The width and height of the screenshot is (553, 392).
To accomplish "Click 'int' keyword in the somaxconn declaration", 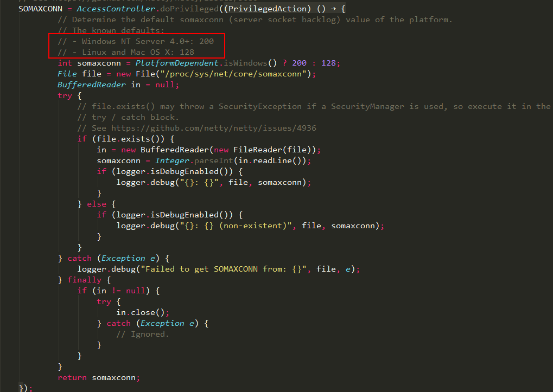I will click(x=65, y=63).
